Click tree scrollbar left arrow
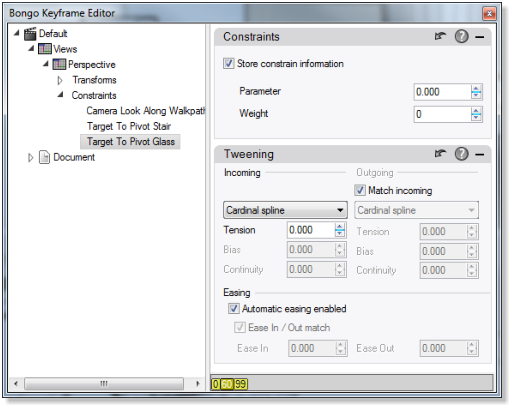Image resolution: width=514 pixels, height=410 pixels. (16, 383)
